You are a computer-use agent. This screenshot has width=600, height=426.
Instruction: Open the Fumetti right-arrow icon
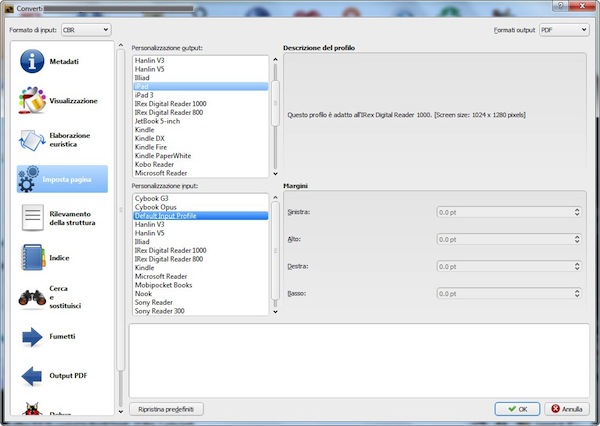(32, 337)
